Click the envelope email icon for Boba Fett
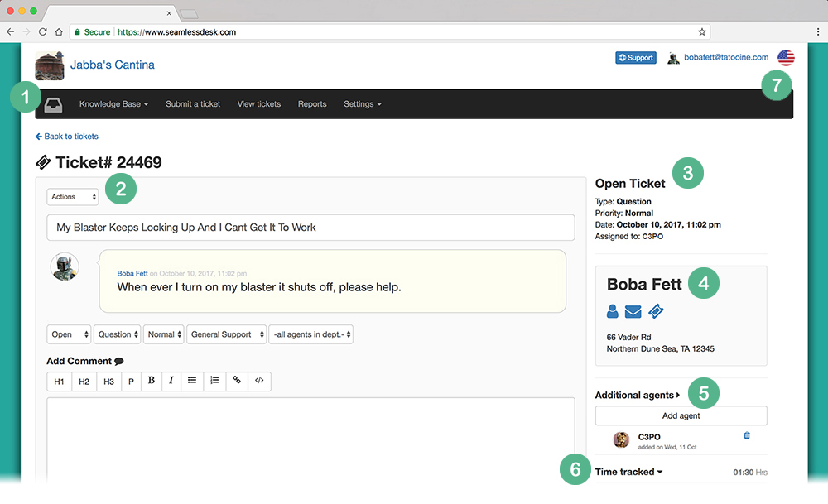This screenshot has width=828, height=504. point(633,311)
